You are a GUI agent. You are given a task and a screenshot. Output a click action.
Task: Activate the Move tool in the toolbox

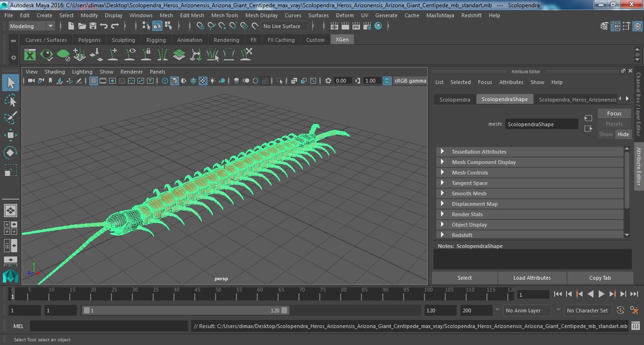coord(10,135)
